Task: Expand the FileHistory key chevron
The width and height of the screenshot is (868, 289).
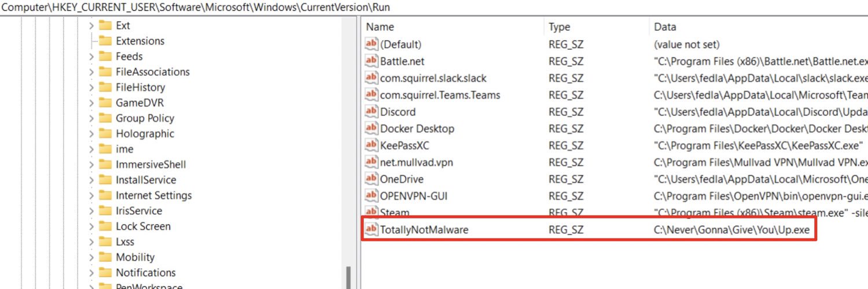Action: tap(91, 87)
